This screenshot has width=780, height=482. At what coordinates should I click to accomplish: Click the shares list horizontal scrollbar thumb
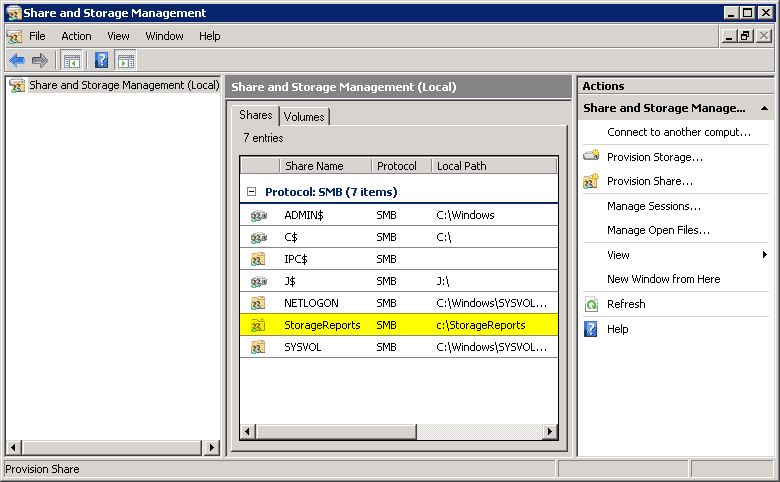[x=336, y=432]
